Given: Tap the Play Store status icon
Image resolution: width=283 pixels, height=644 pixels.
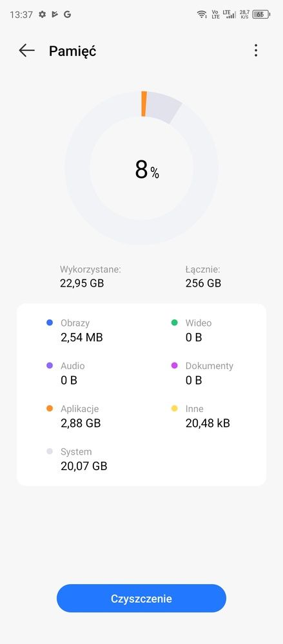Looking at the screenshot, I should [x=55, y=14].
